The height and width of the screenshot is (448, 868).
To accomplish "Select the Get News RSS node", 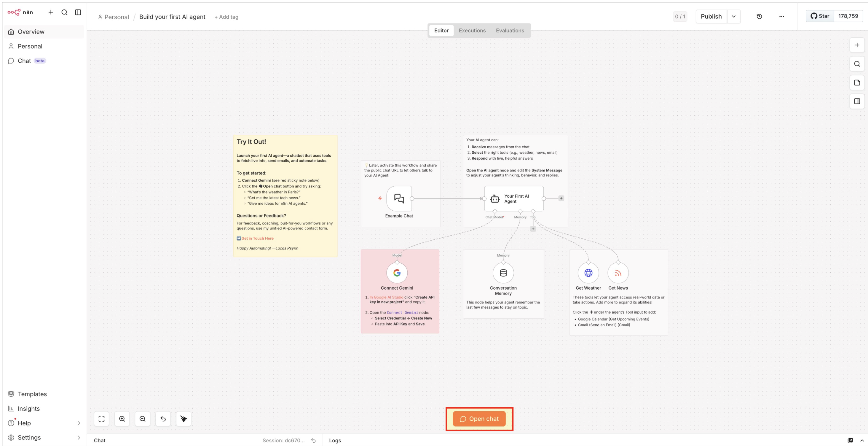I will coord(618,273).
